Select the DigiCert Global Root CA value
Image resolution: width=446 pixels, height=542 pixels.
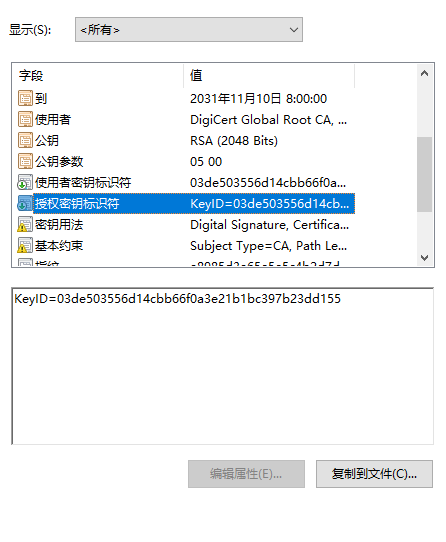tap(268, 120)
